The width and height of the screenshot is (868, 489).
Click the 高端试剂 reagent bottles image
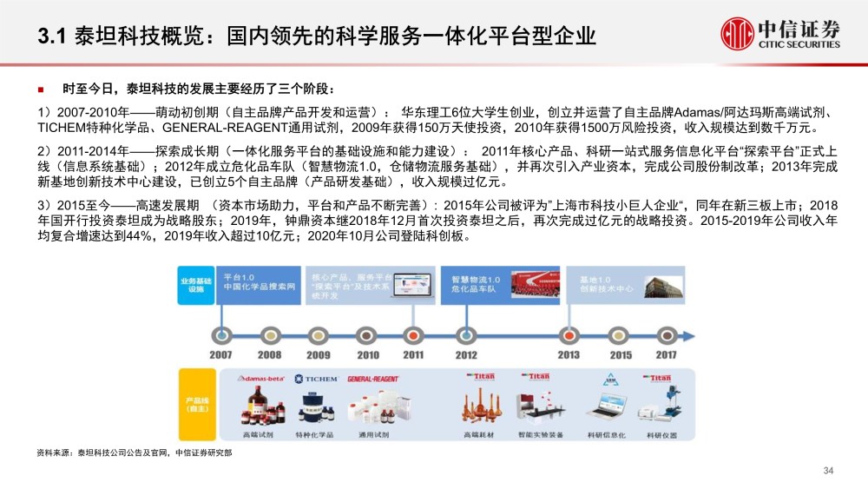tap(263, 406)
